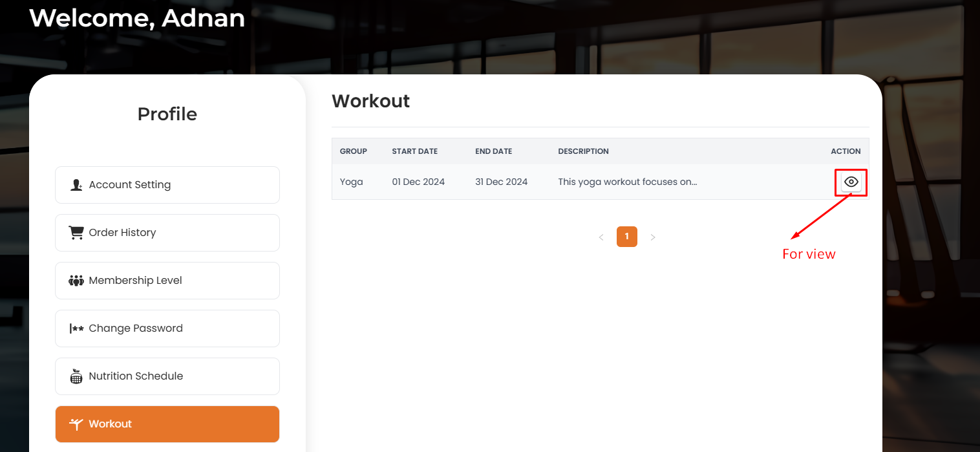The height and width of the screenshot is (452, 980).
Task: Click the 01 Dec 2024 start date
Action: [418, 182]
